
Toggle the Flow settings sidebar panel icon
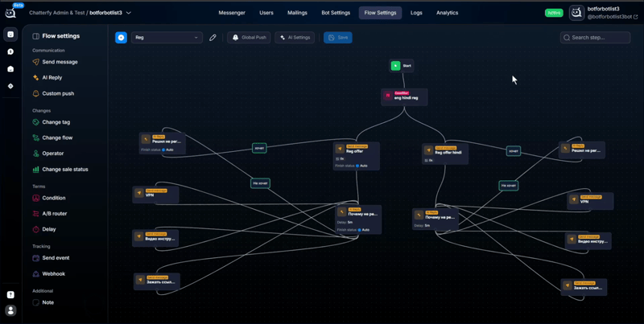[35, 36]
